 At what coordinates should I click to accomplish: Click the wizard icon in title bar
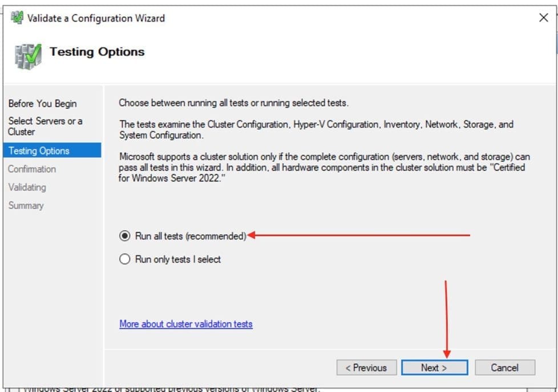(17, 18)
